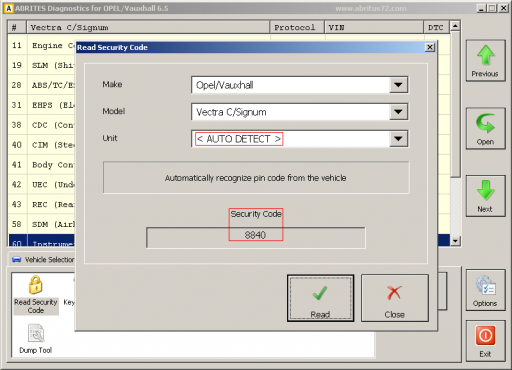The width and height of the screenshot is (512, 370).
Task: Click the module list scrollbar down arrow
Action: [x=455, y=241]
